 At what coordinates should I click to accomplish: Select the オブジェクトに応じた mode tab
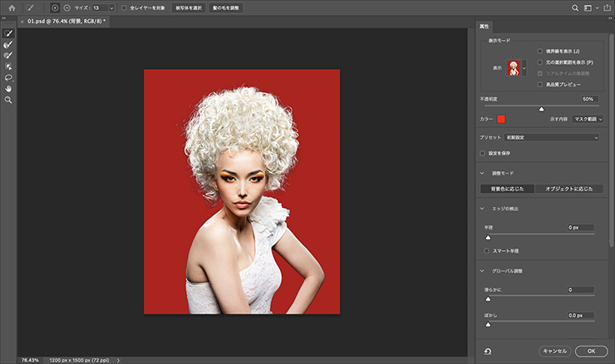tap(568, 189)
